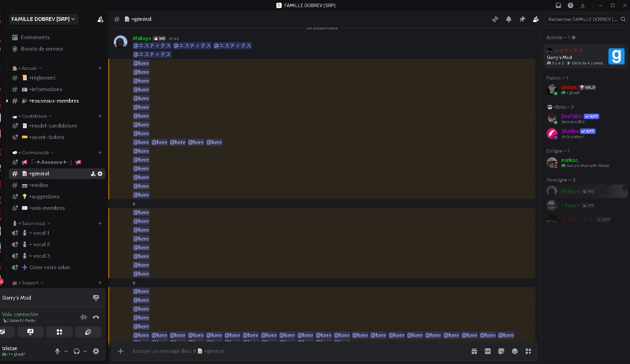The width and height of the screenshot is (630, 364).
Task: Open Help from the question mark icon
Action: [x=571, y=5]
